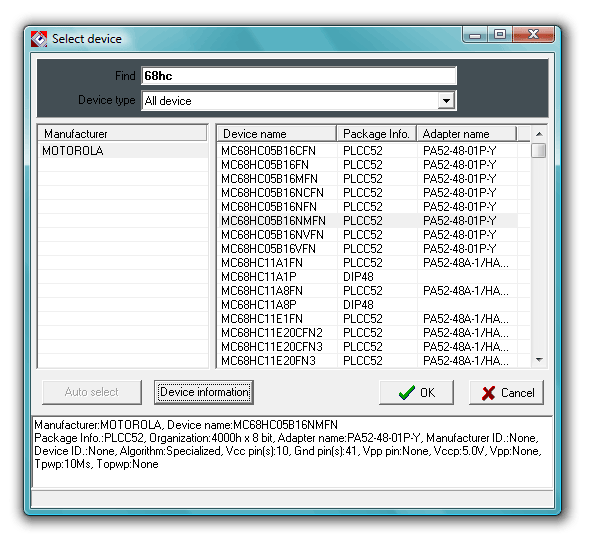Click the Cancel button
The image size is (596, 548).
506,393
